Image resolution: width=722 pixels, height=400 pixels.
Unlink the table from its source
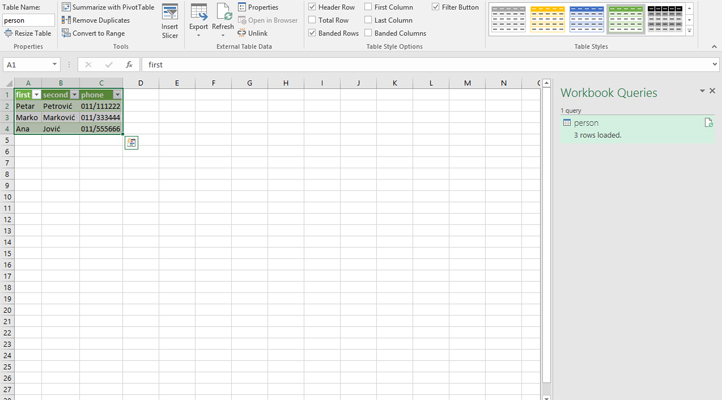pyautogui.click(x=252, y=33)
